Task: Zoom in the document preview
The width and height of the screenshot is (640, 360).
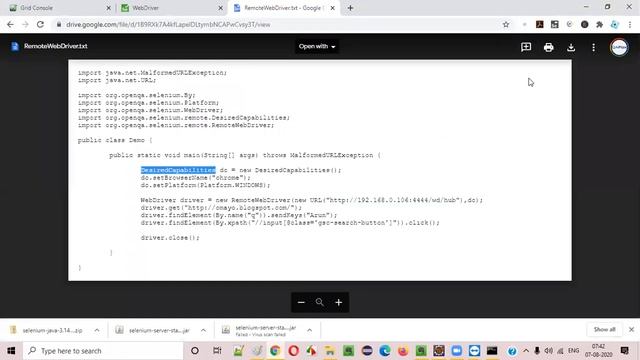Action: pyautogui.click(x=338, y=302)
